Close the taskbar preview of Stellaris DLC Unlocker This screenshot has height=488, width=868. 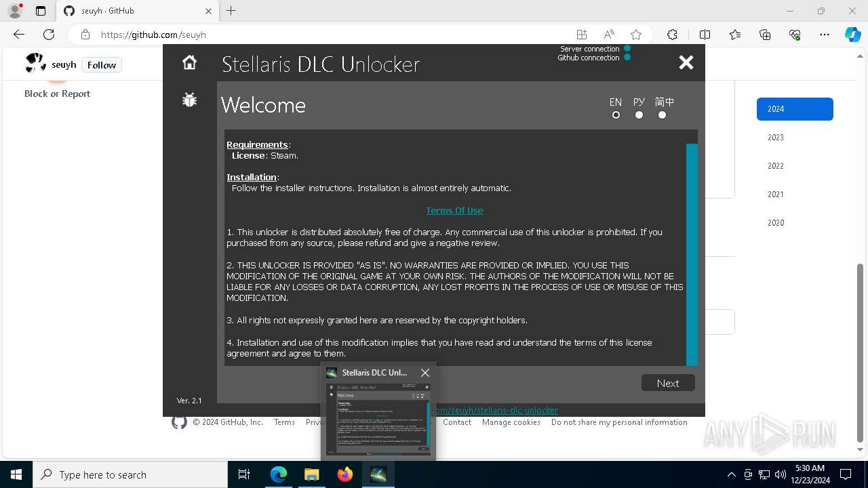click(x=425, y=373)
